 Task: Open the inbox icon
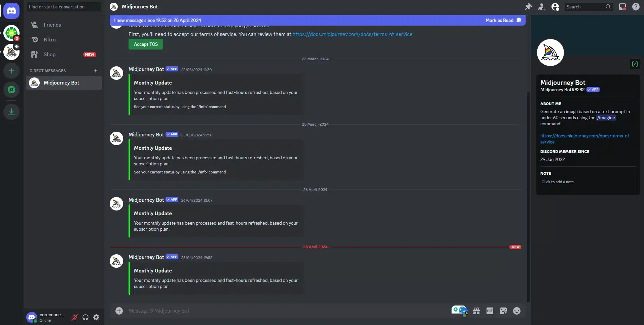tap(622, 7)
